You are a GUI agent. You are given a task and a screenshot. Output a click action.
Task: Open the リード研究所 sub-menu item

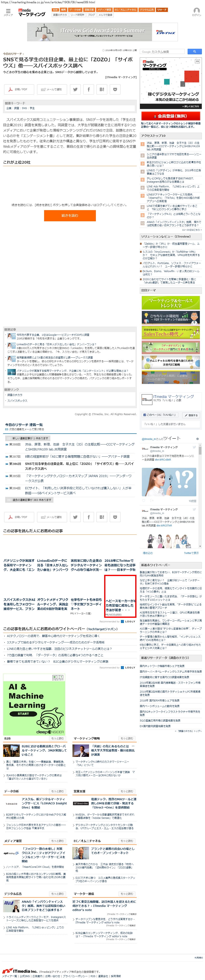77,15
